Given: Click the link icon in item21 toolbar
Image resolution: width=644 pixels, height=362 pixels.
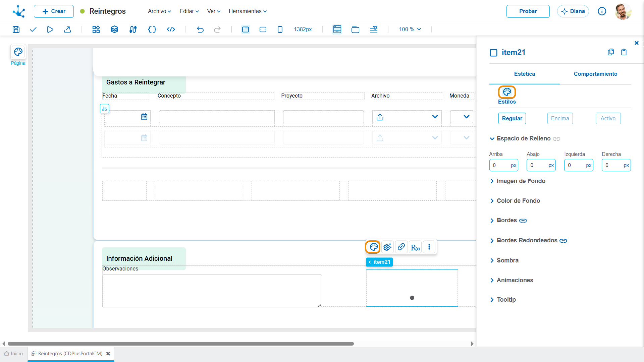Looking at the screenshot, I should 401,247.
